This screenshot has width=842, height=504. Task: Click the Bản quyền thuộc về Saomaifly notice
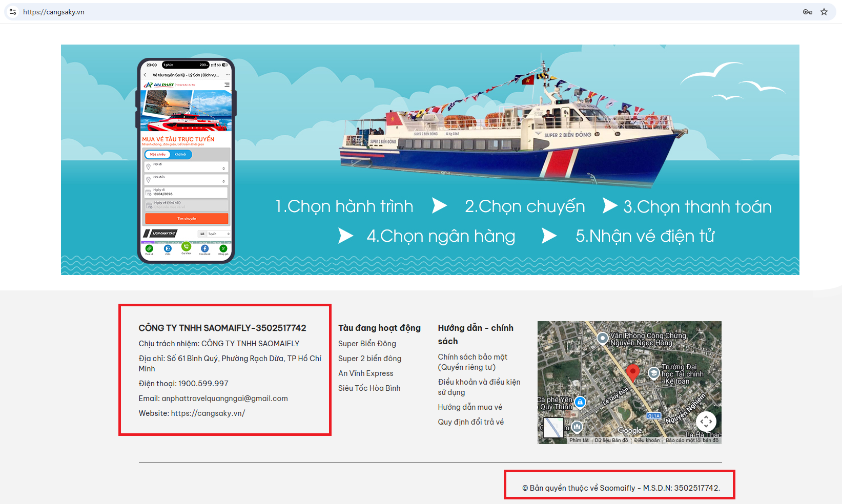click(621, 488)
